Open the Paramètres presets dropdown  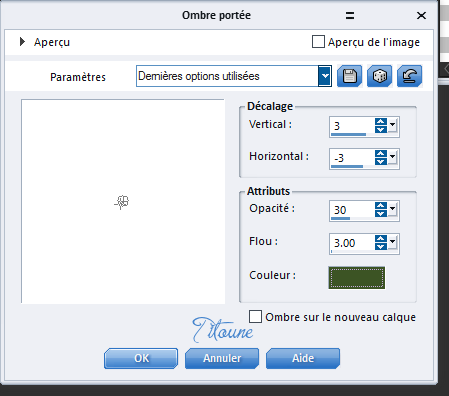pyautogui.click(x=325, y=76)
